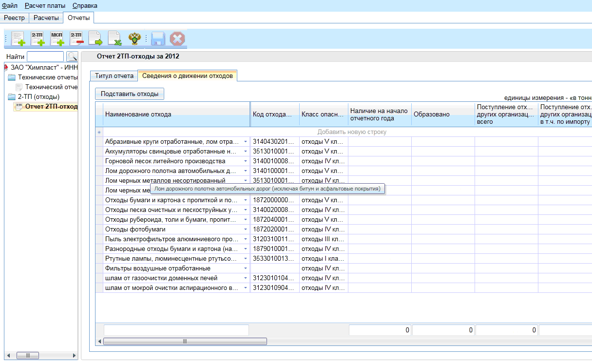The height and width of the screenshot is (364, 592).
Task: Click hazard class cell отходы I кла
Action: [x=324, y=259]
